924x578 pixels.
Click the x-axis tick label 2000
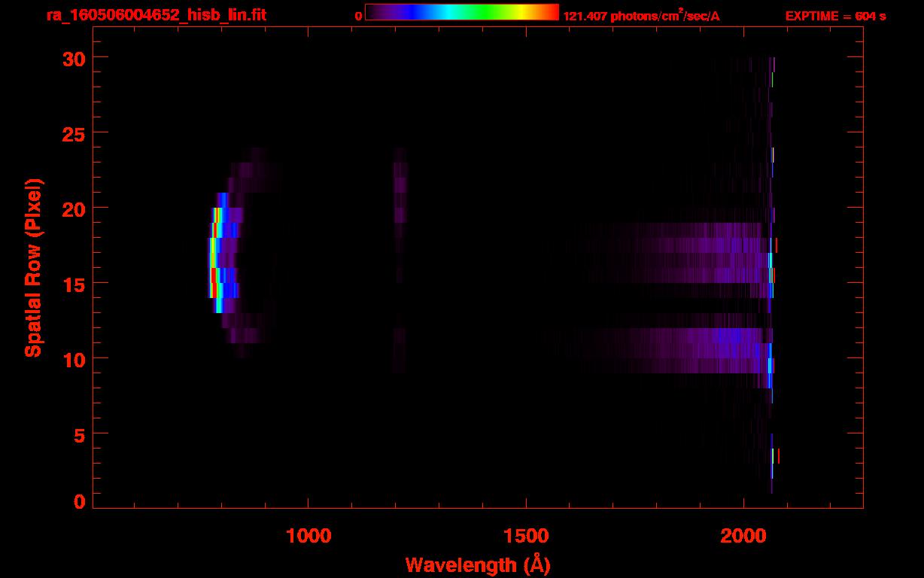743,536
